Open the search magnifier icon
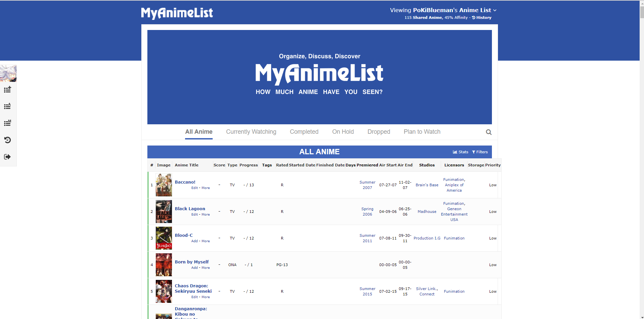This screenshot has height=319, width=644. [489, 132]
